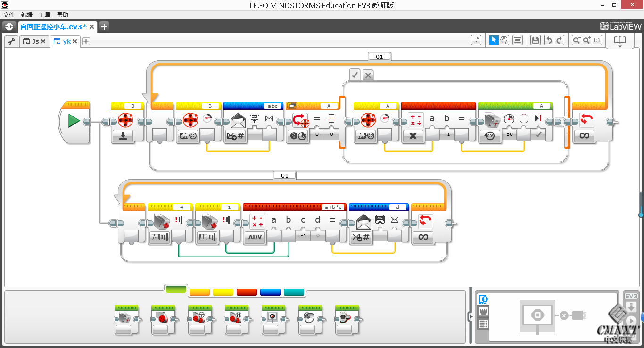Image resolution: width=644 pixels, height=348 pixels.
Task: Edit power value 50 on Medium Motor block
Action: [510, 135]
